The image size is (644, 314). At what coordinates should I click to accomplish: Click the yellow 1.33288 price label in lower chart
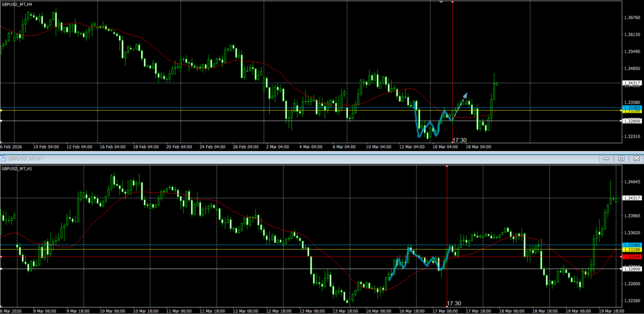pos(631,250)
